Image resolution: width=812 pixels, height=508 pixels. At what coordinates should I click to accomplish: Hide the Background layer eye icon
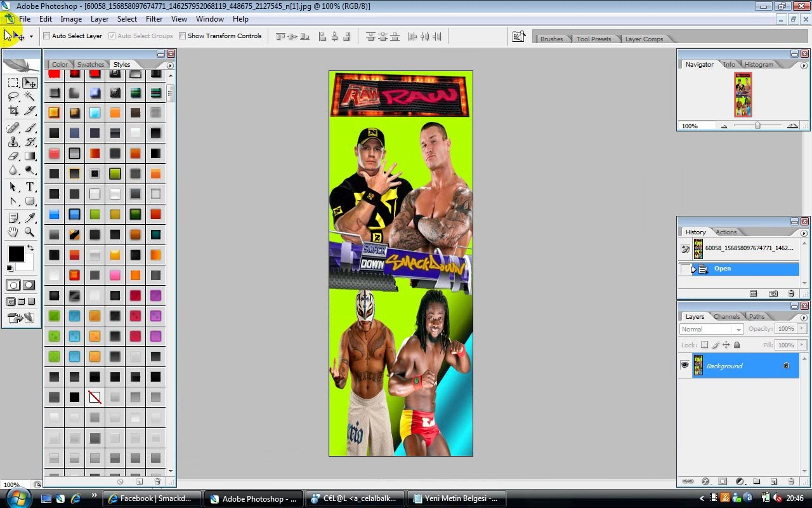tap(684, 365)
